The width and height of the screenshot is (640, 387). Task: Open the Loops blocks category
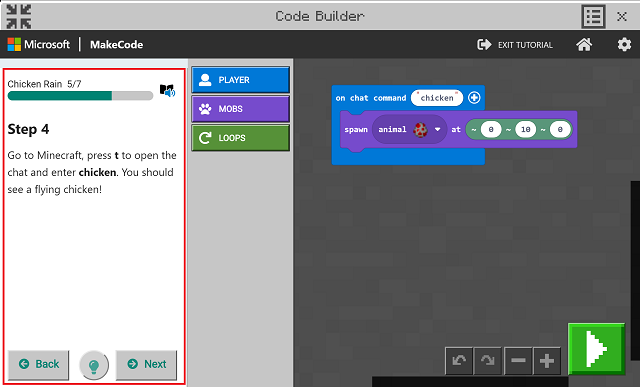click(241, 138)
